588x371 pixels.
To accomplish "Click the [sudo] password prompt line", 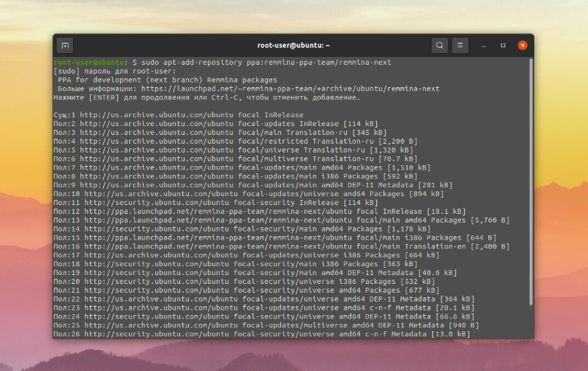I will 115,72.
